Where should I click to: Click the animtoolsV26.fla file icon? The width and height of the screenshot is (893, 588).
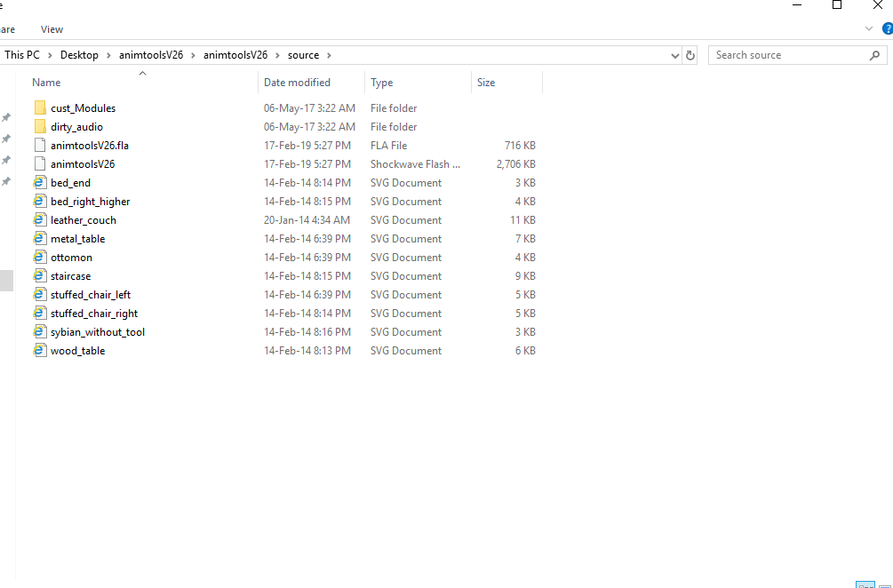(x=39, y=146)
